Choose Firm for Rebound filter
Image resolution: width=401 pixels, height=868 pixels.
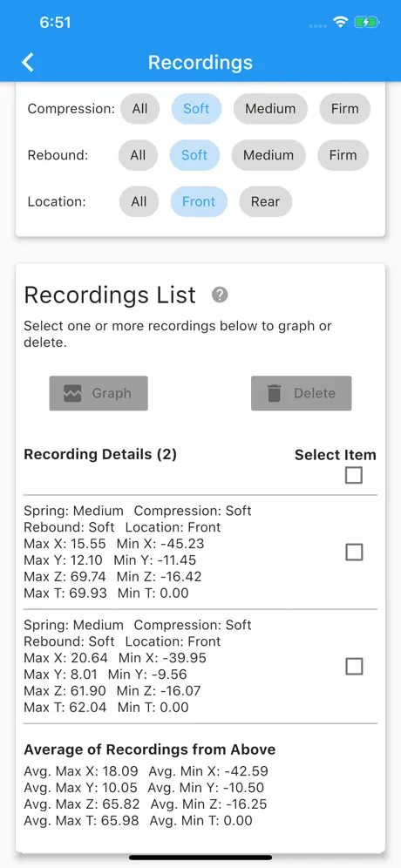pyautogui.click(x=343, y=155)
